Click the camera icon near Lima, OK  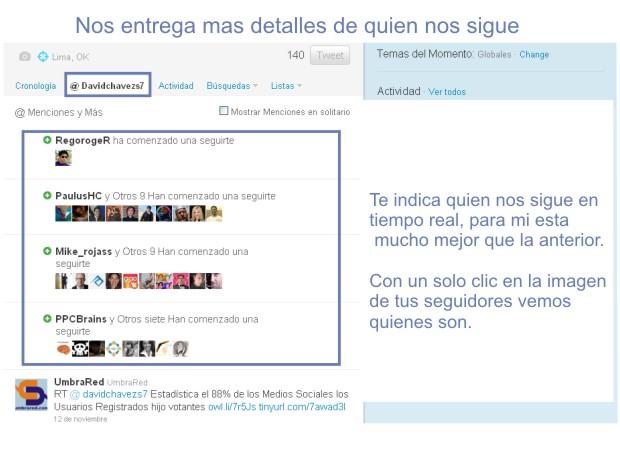tap(25, 57)
